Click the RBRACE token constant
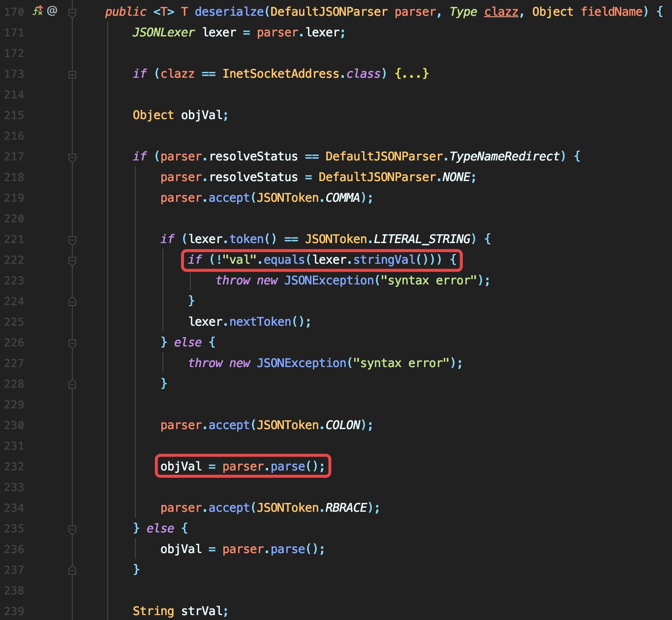Screen dimensions: 672x620 [346, 508]
